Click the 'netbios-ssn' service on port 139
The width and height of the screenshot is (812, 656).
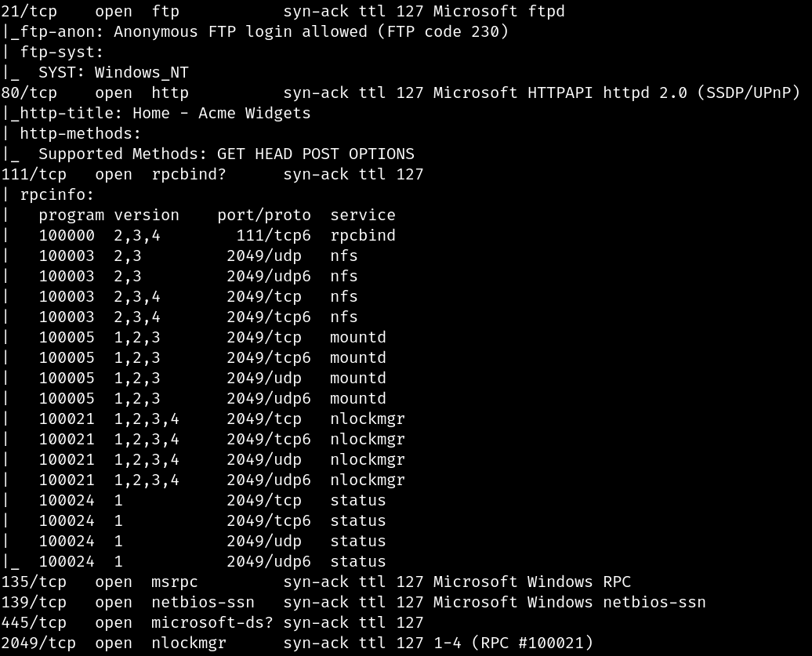203,603
